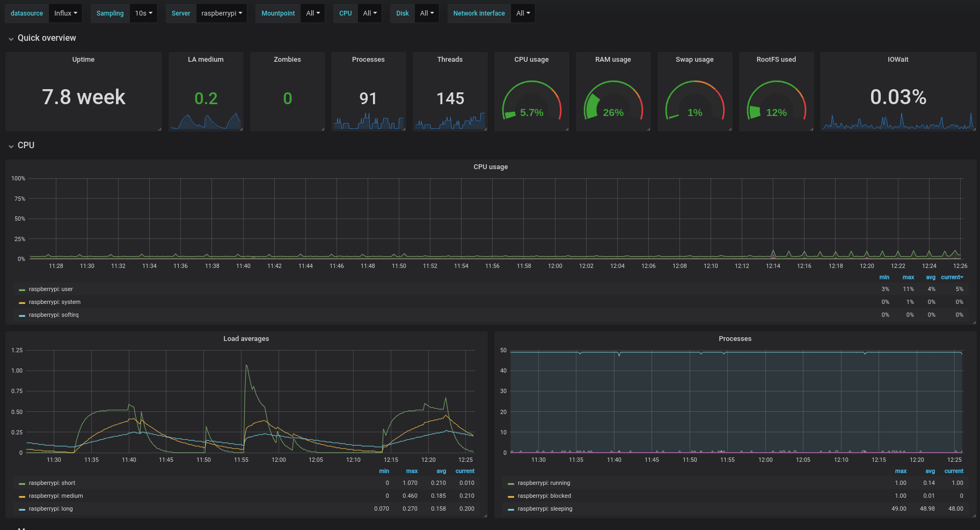Viewport: 980px width, 530px height.
Task: Toggle raspberrypi: sleeping series in Processes legend
Action: click(545, 509)
